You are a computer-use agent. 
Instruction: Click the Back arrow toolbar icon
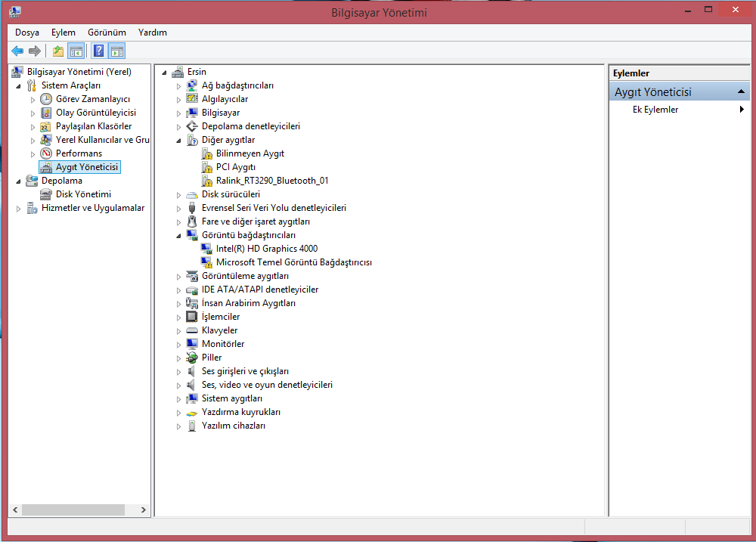[x=17, y=51]
